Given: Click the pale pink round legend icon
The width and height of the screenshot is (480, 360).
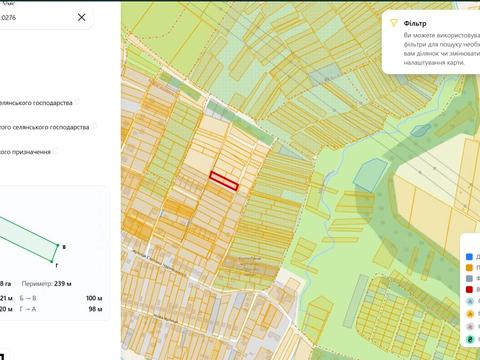Looking at the screenshot, I should tap(470, 326).
